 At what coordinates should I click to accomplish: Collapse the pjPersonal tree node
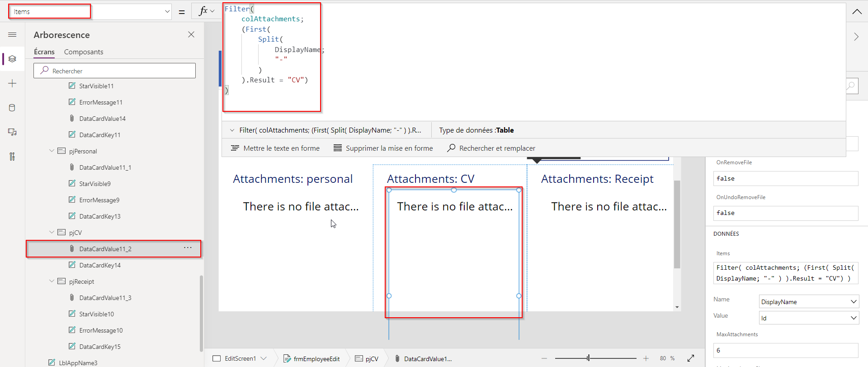click(x=52, y=151)
